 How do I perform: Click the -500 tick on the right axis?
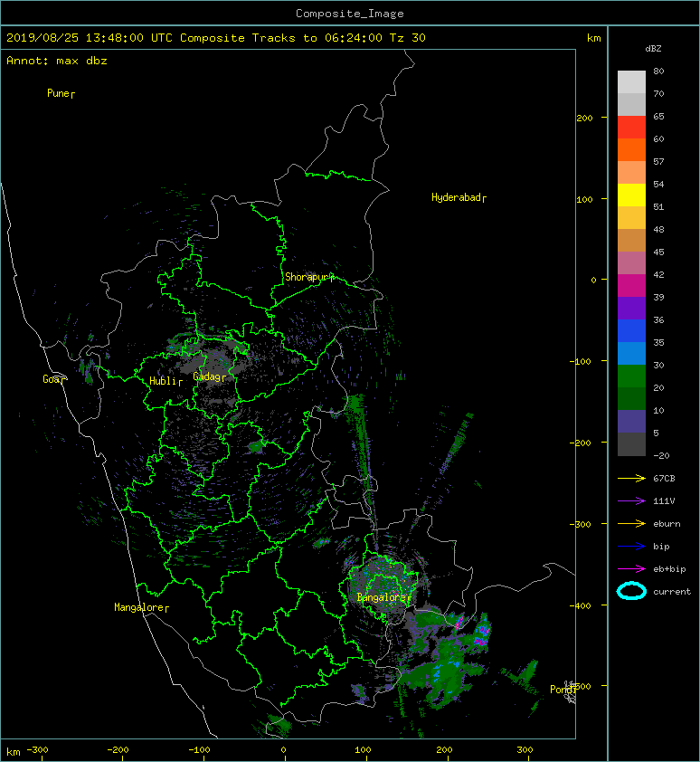click(x=581, y=686)
